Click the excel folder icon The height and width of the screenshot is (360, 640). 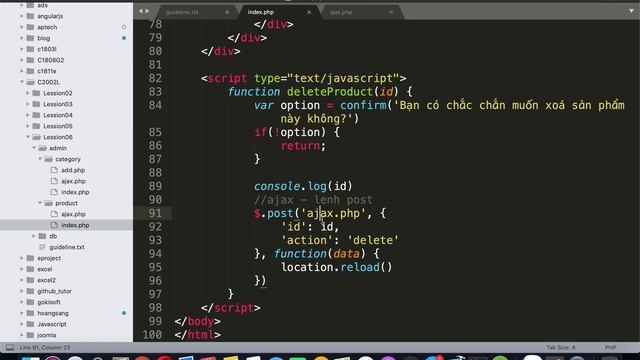30,269
